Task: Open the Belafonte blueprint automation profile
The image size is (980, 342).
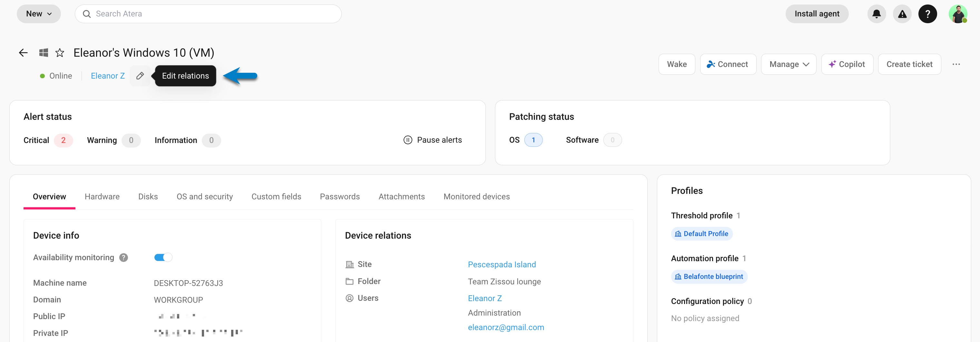Action: [x=709, y=277]
